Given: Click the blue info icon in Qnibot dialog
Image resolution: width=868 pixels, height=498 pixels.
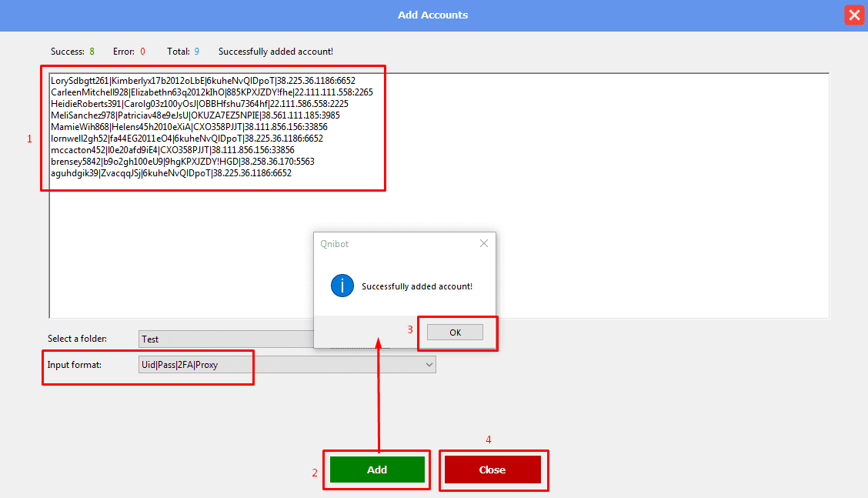Looking at the screenshot, I should (x=342, y=286).
